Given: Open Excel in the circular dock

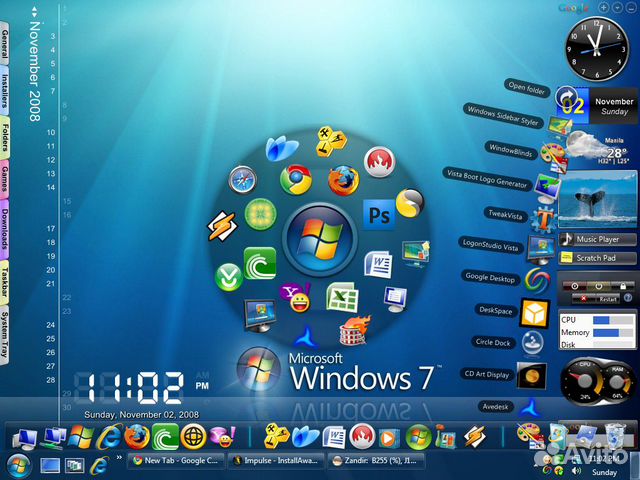Looking at the screenshot, I should [x=342, y=297].
